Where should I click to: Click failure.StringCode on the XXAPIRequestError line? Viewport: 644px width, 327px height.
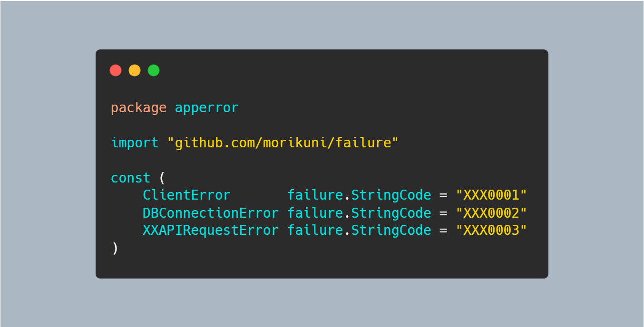359,230
